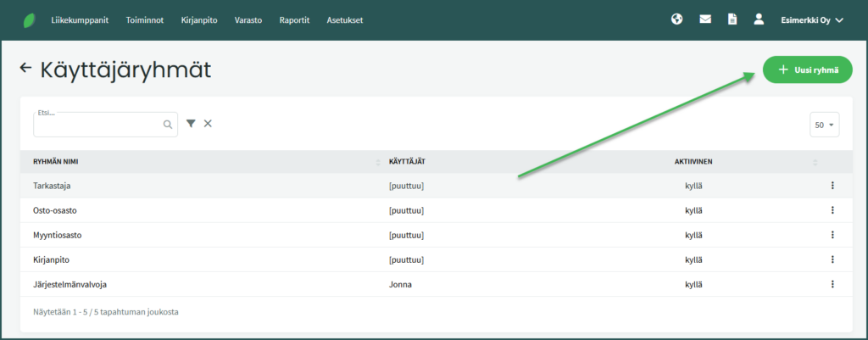
Task: Open the three-dot menu for Tarkastaja
Action: point(832,186)
